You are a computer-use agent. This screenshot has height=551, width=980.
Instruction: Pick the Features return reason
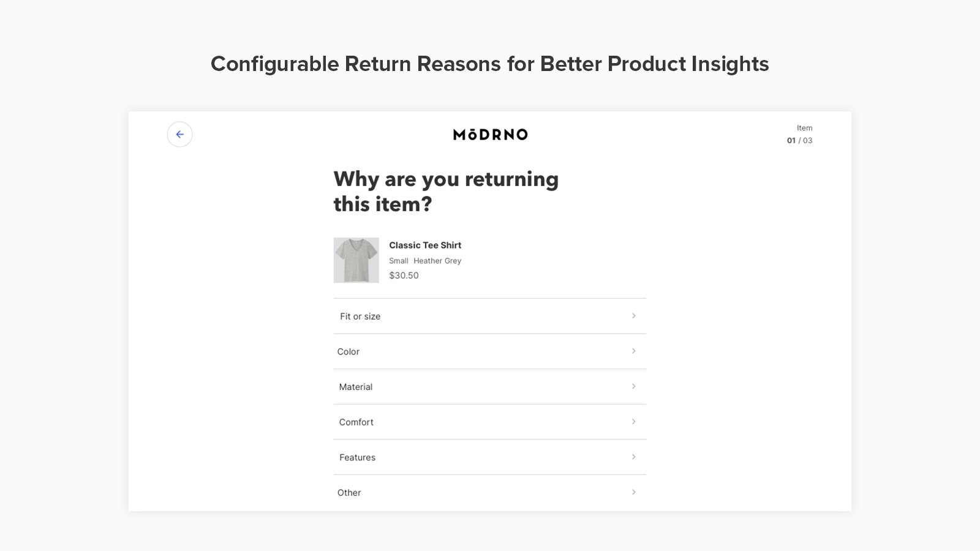pyautogui.click(x=358, y=457)
